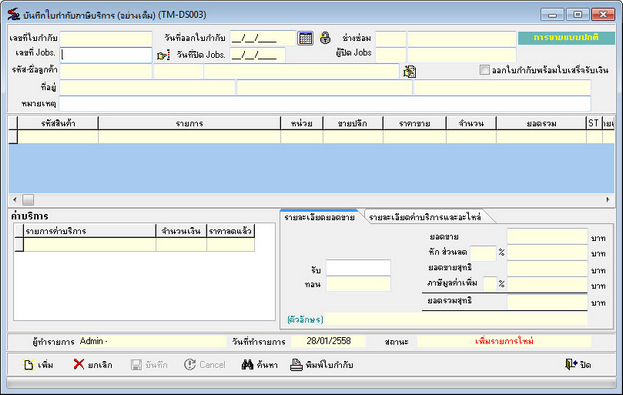Click the ขายปลีก column header
Screen dimensions: 623x395
[353, 123]
